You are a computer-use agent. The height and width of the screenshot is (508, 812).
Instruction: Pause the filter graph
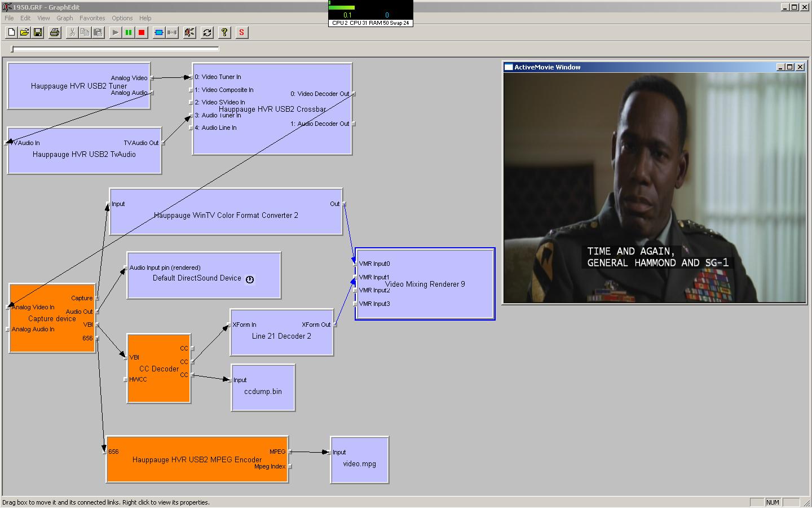(x=129, y=33)
